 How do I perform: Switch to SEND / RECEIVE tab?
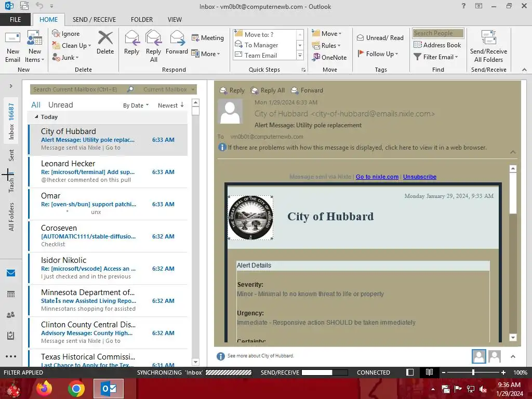coord(94,19)
